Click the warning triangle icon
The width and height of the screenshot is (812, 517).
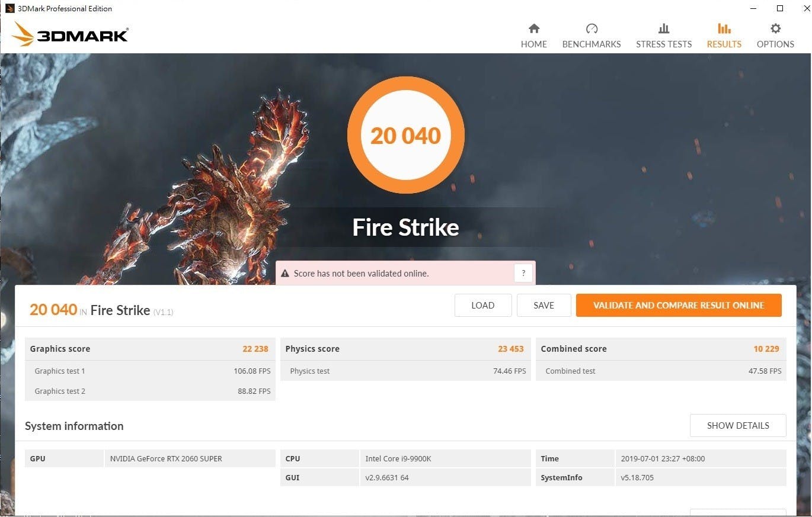(x=285, y=274)
